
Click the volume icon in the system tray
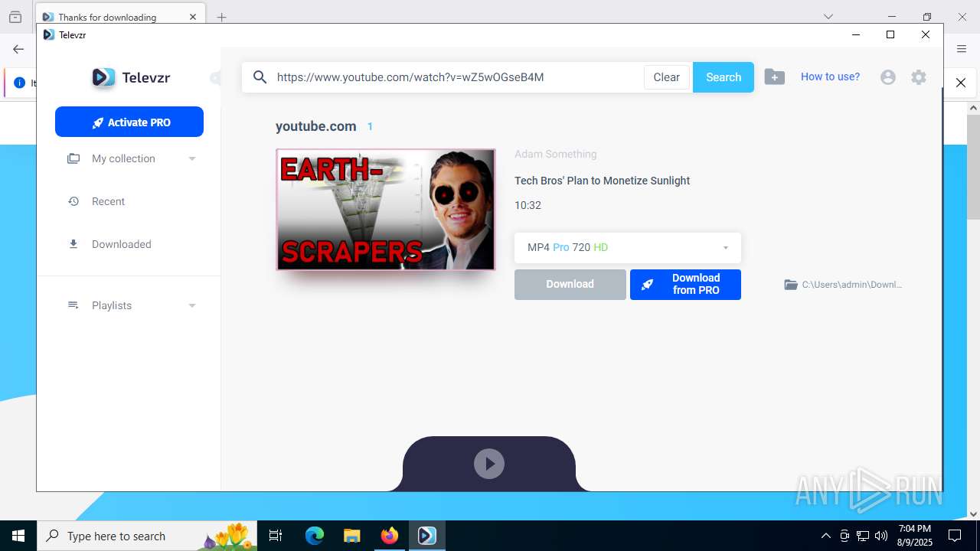[x=881, y=536]
